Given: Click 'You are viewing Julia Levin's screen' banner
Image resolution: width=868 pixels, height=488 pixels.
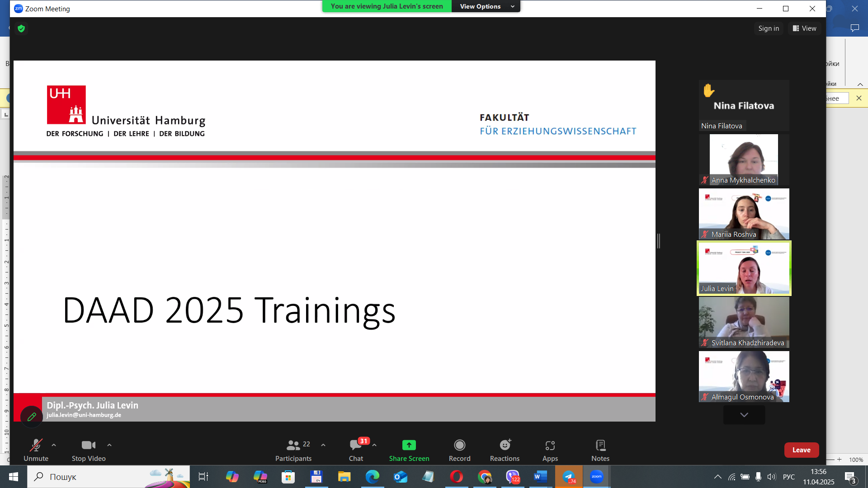Looking at the screenshot, I should pyautogui.click(x=387, y=6).
